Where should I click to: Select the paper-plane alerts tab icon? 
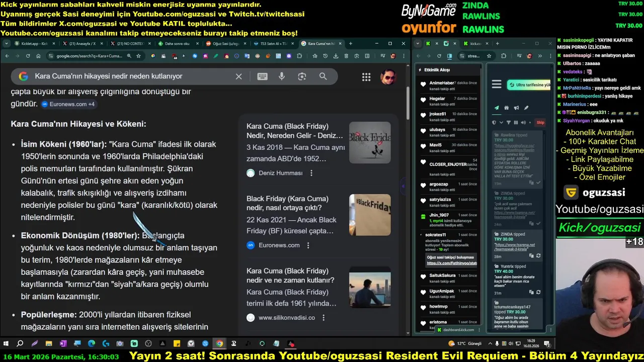coord(497,108)
